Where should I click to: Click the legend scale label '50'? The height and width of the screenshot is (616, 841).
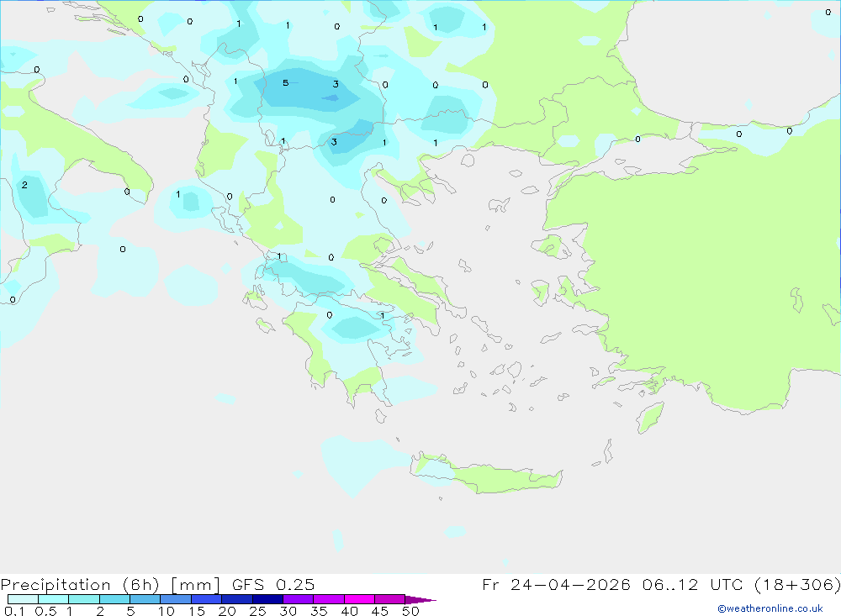tap(410, 611)
